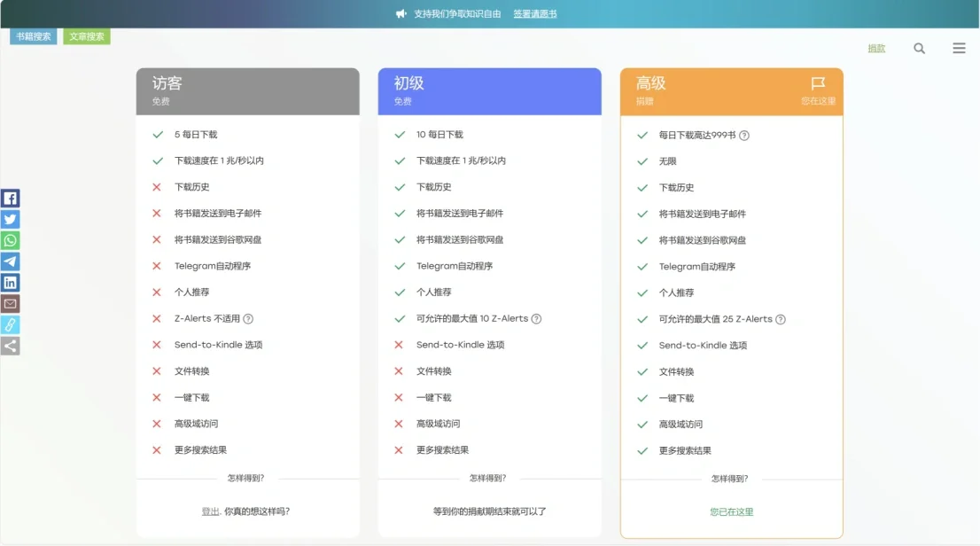
Task: Switch to 文章搜索 tab
Action: (87, 36)
